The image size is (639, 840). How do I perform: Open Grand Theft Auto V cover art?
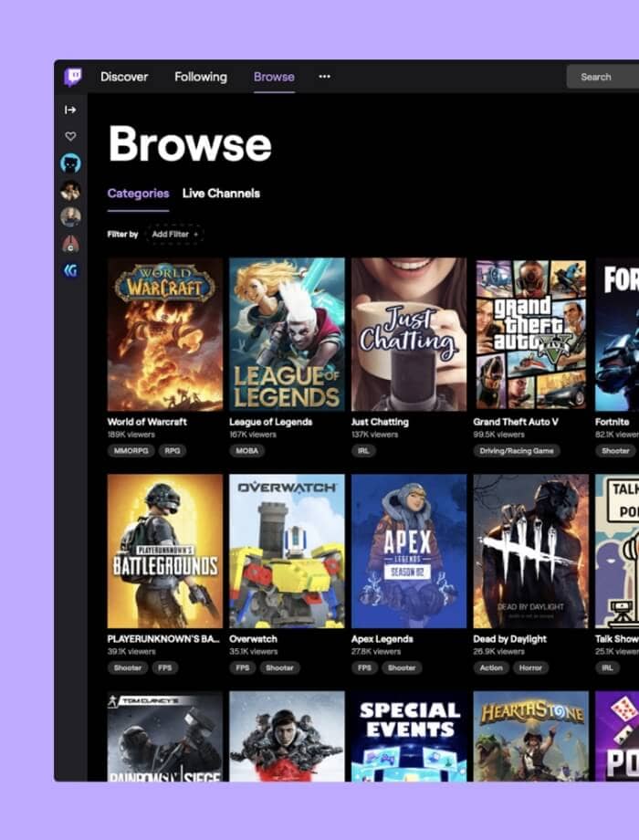pos(530,335)
